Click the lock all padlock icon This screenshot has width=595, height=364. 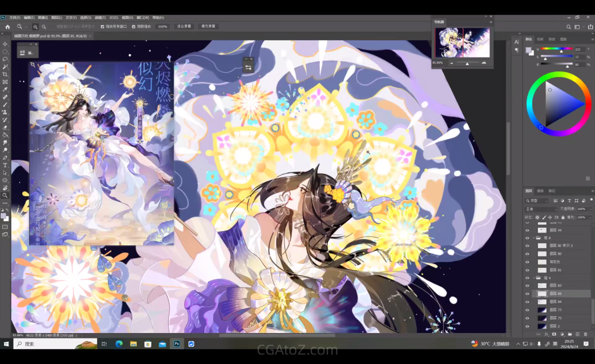(x=563, y=217)
